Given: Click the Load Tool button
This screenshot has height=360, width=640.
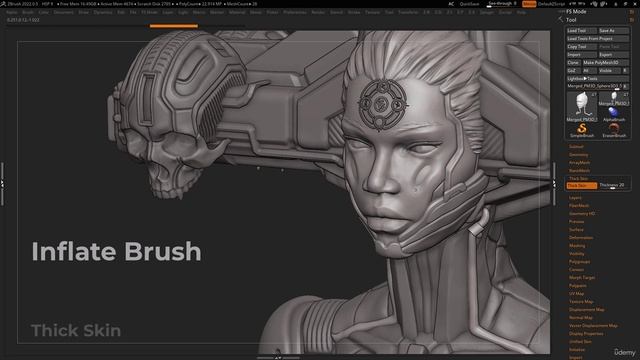Looking at the screenshot, I should pos(581,31).
